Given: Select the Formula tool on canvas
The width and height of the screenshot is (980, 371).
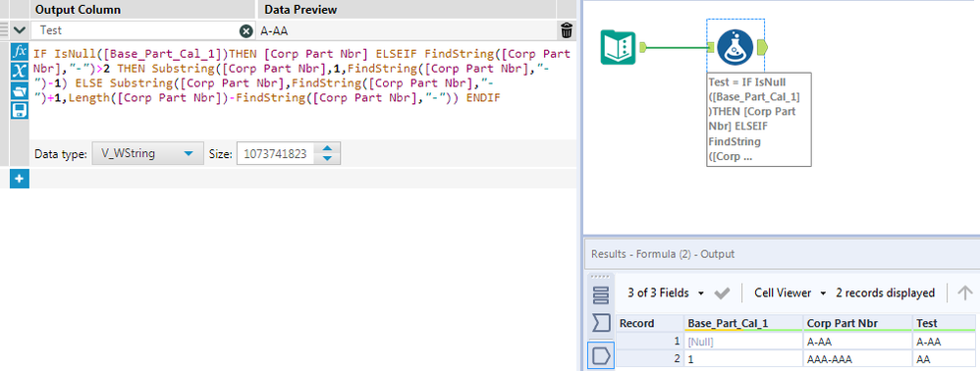Looking at the screenshot, I should (735, 47).
